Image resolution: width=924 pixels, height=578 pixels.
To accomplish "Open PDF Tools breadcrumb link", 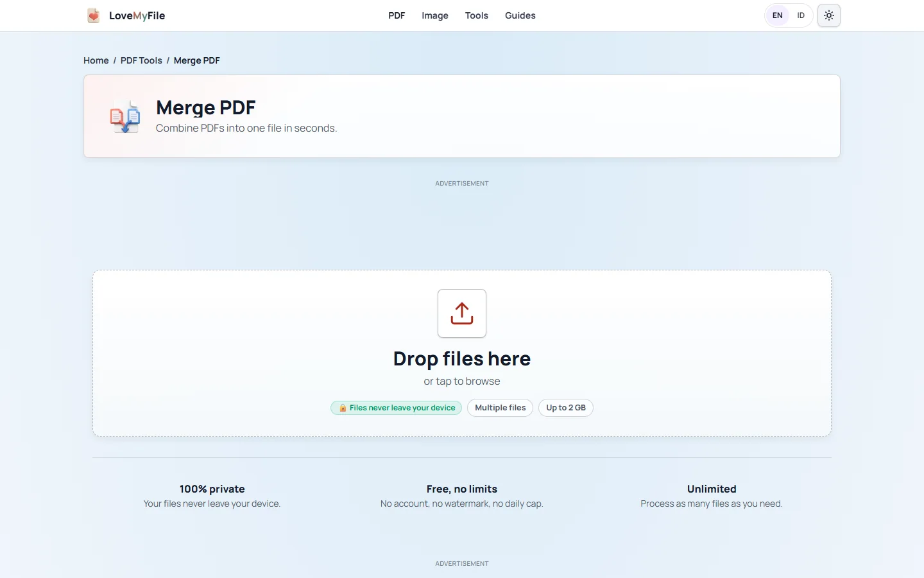I will 141,60.
